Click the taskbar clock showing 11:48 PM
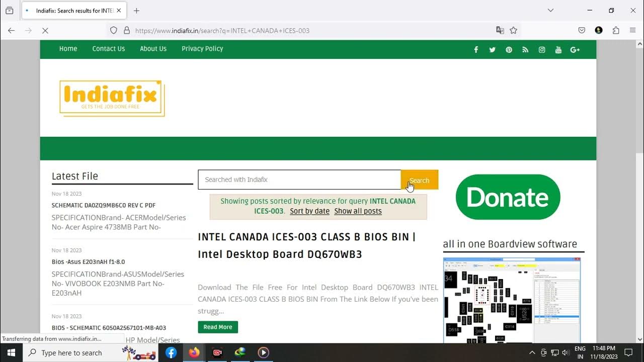The image size is (644, 362). pos(604,352)
